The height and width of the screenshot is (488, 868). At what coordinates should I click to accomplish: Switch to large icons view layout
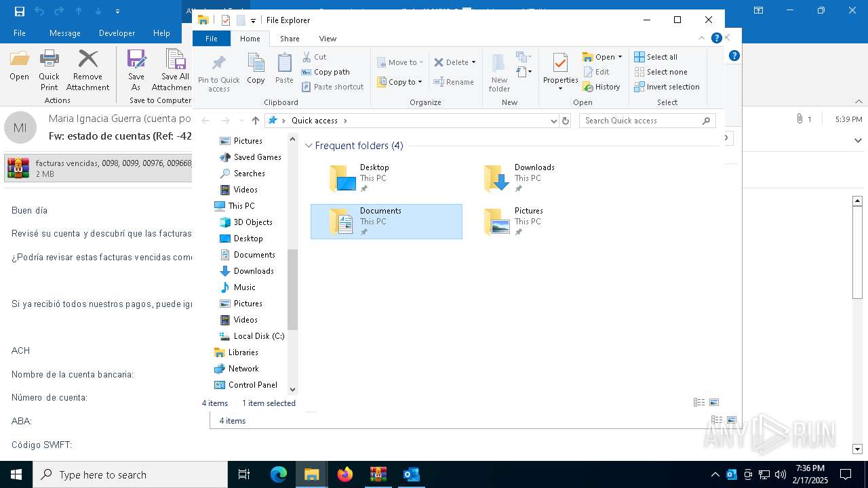click(x=713, y=403)
